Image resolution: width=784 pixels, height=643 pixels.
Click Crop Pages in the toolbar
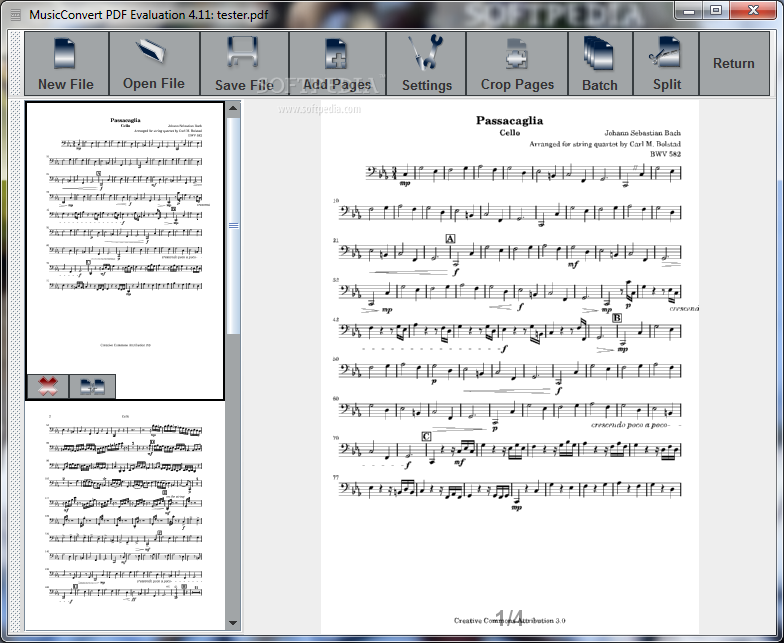click(x=517, y=64)
